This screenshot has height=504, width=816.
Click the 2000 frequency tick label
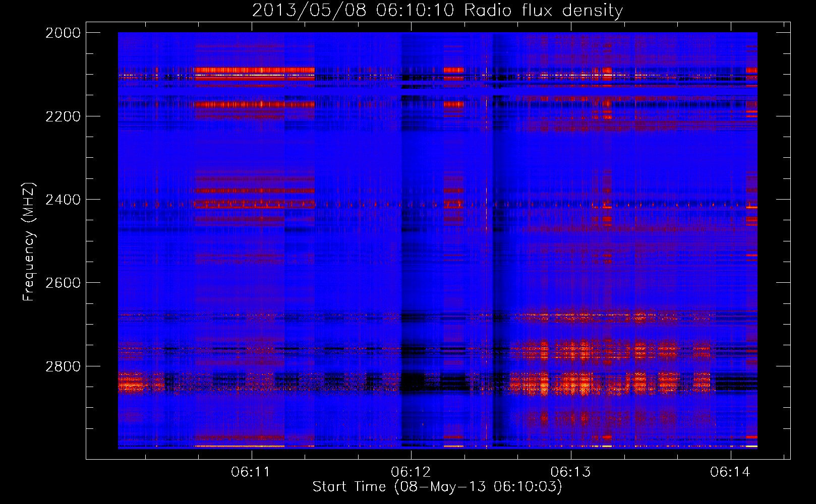pyautogui.click(x=63, y=33)
